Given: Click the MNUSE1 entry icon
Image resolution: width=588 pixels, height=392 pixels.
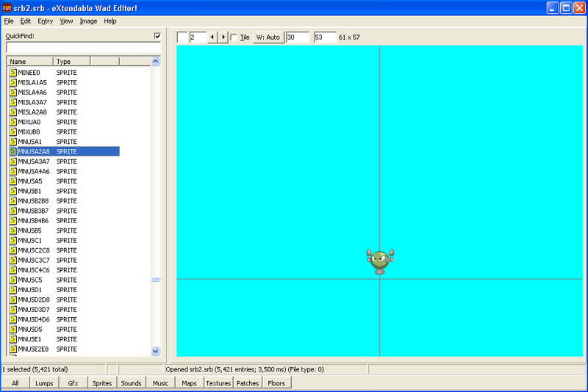Looking at the screenshot, I should click(x=13, y=339).
